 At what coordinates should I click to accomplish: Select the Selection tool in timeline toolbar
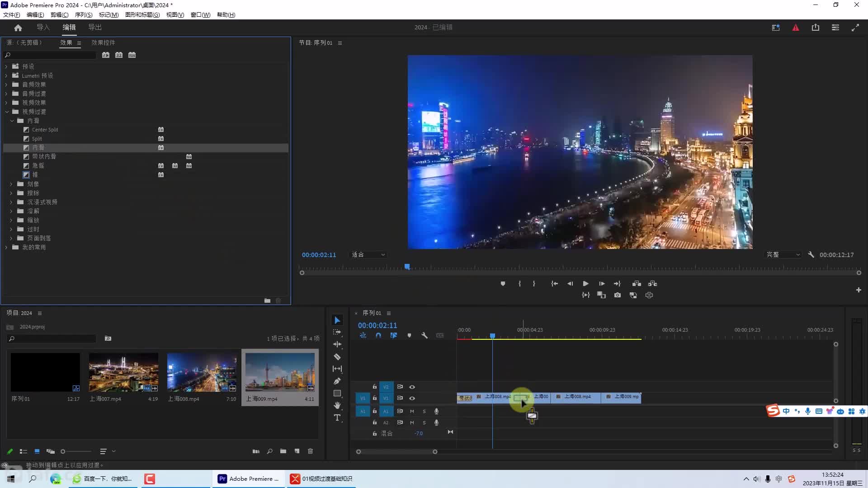[337, 320]
